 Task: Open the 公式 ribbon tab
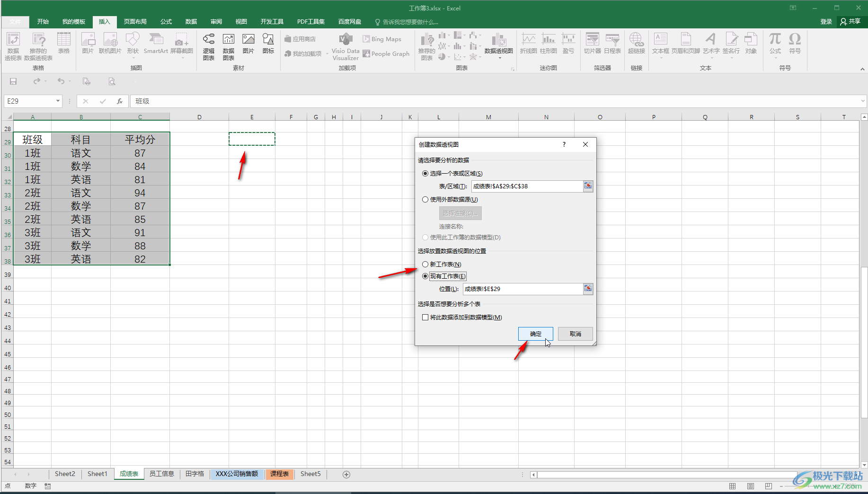coord(166,21)
